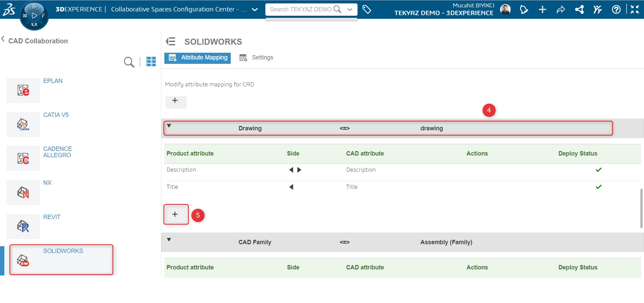644x303 pixels.
Task: Click the sidebar search magnifier
Action: pyautogui.click(x=129, y=62)
